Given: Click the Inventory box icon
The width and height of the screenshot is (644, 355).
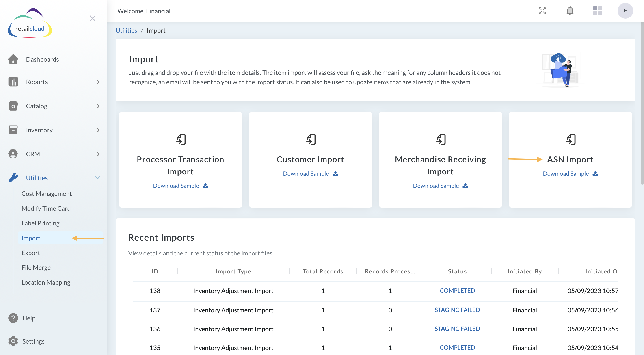Looking at the screenshot, I should click(x=13, y=130).
